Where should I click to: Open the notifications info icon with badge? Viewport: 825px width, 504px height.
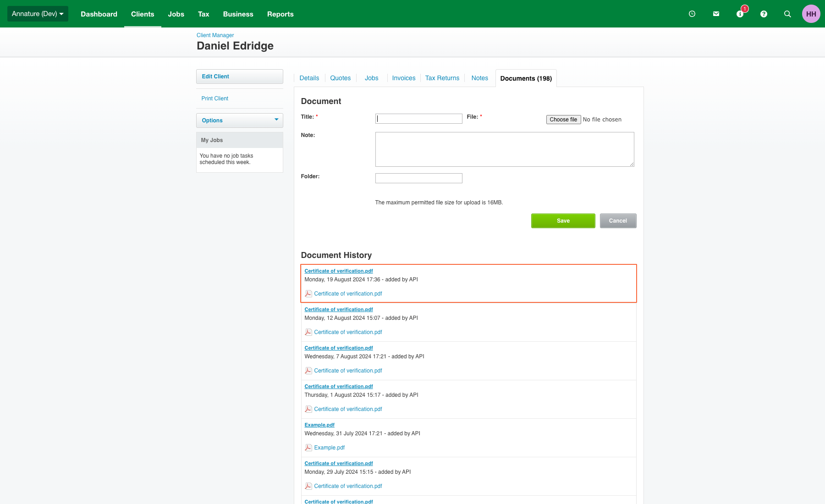[740, 14]
